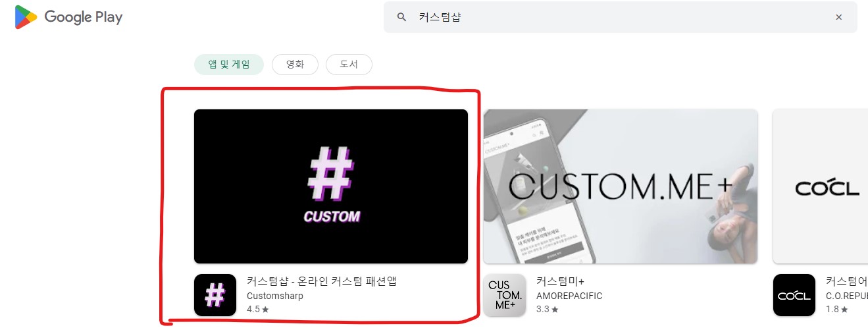Switch to the 도서 filter chip
868x330 pixels.
[349, 65]
